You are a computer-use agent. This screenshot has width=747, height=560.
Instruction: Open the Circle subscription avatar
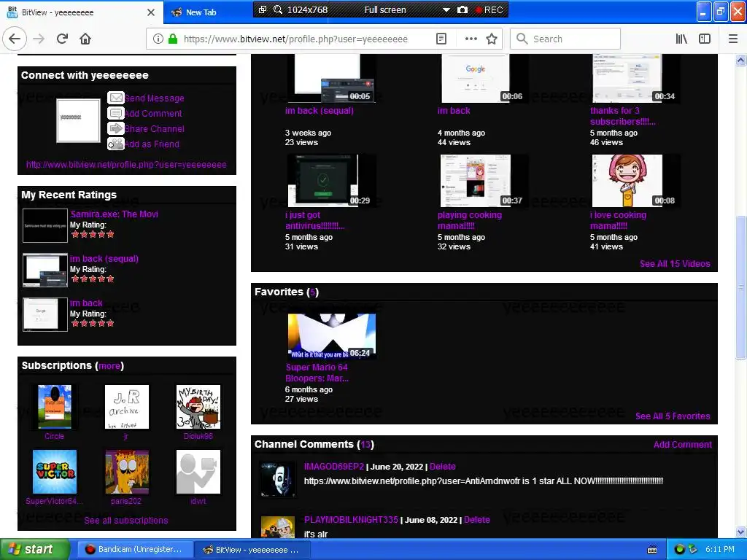54,407
